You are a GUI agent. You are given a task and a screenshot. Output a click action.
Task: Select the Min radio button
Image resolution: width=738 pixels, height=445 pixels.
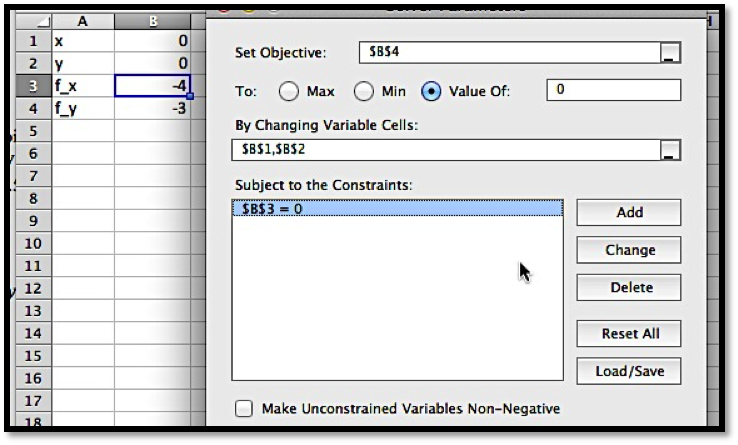pos(364,91)
